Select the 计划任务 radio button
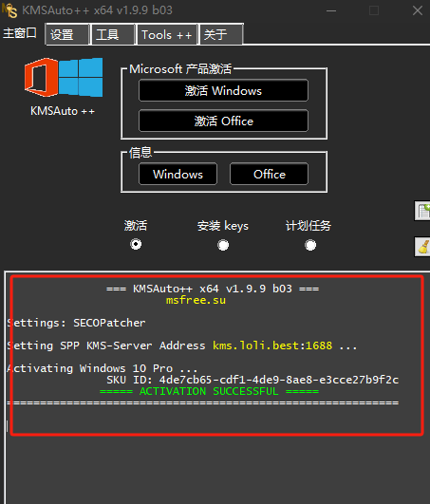430x504 pixels. click(x=310, y=245)
